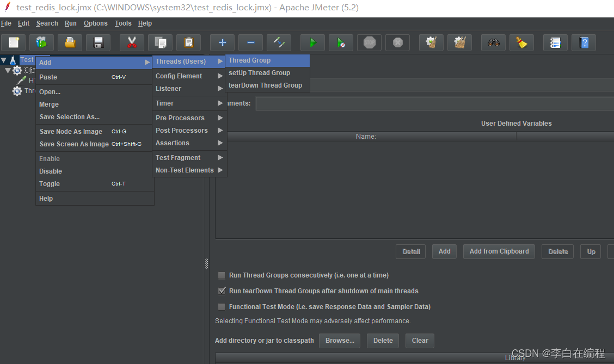The width and height of the screenshot is (614, 364).
Task: Click the Detail button
Action: (x=411, y=252)
